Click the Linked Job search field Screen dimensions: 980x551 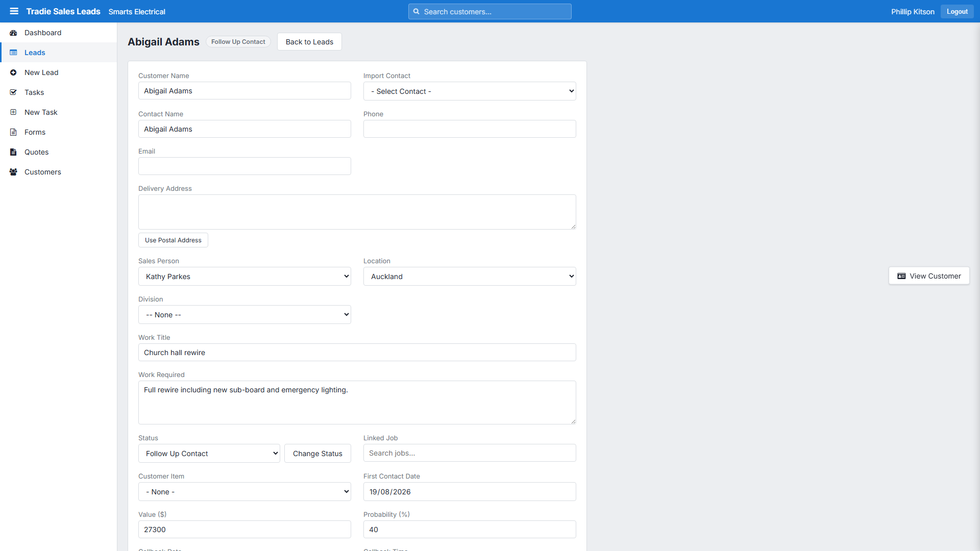coord(470,453)
